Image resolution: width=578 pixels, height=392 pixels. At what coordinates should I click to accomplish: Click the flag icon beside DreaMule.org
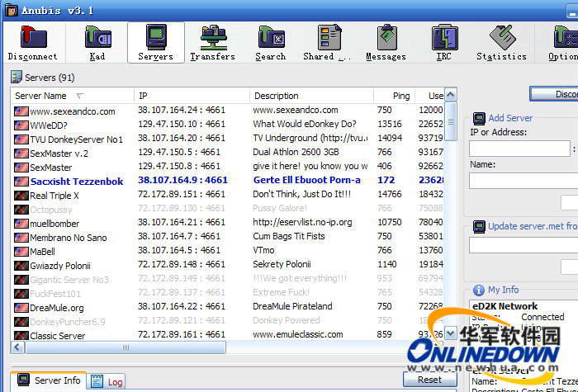tap(21, 308)
